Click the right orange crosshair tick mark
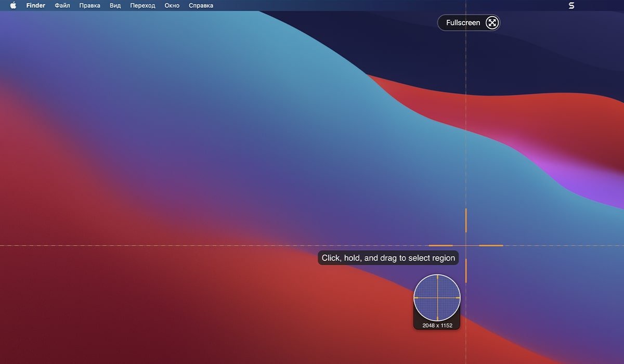The width and height of the screenshot is (624, 364). (x=491, y=245)
